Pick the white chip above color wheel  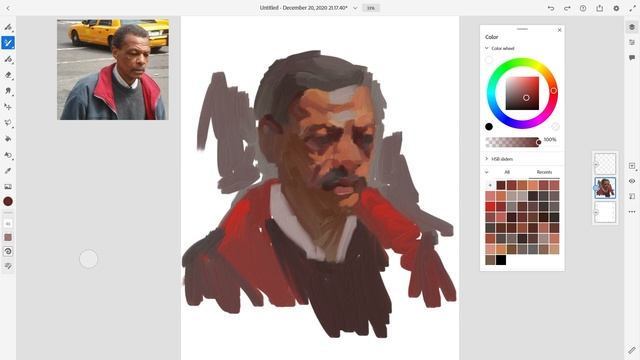point(489,60)
